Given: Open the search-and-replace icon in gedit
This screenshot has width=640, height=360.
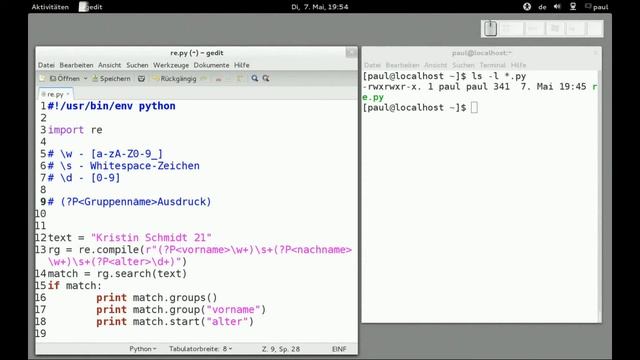Looking at the screenshot, I should tap(266, 78).
